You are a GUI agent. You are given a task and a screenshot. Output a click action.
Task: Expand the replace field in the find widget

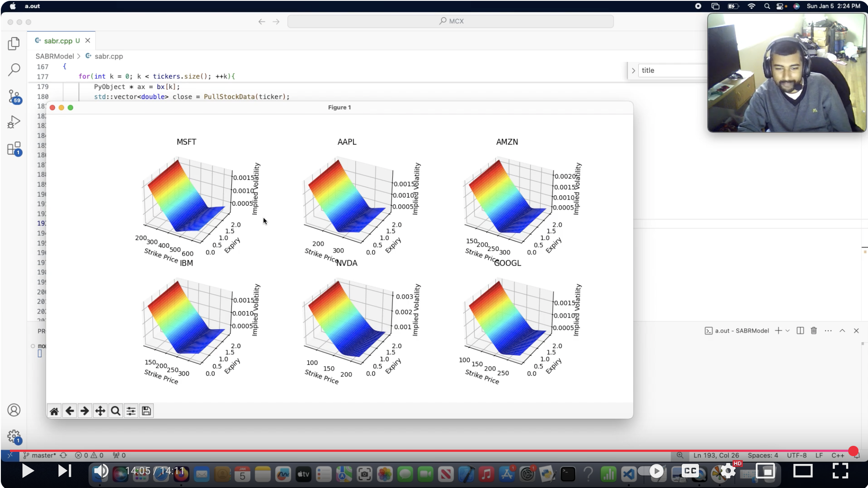[x=633, y=71]
